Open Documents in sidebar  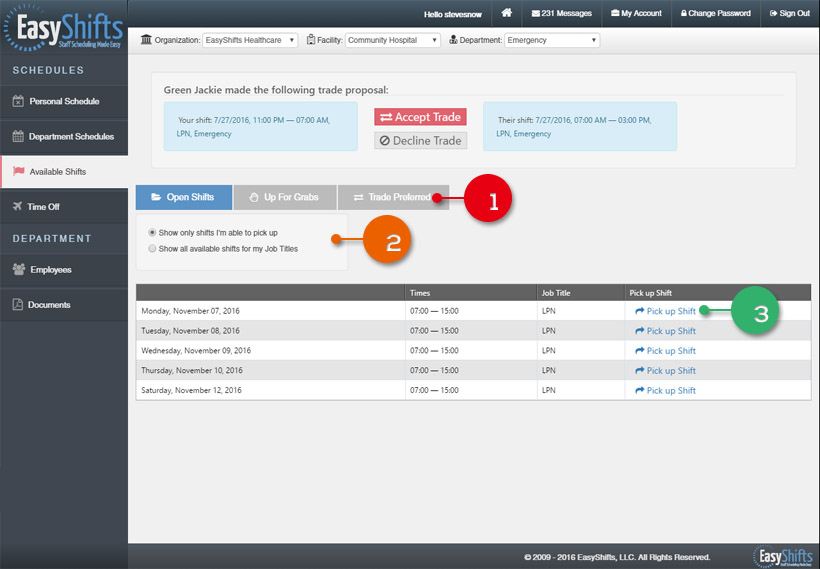point(64,305)
